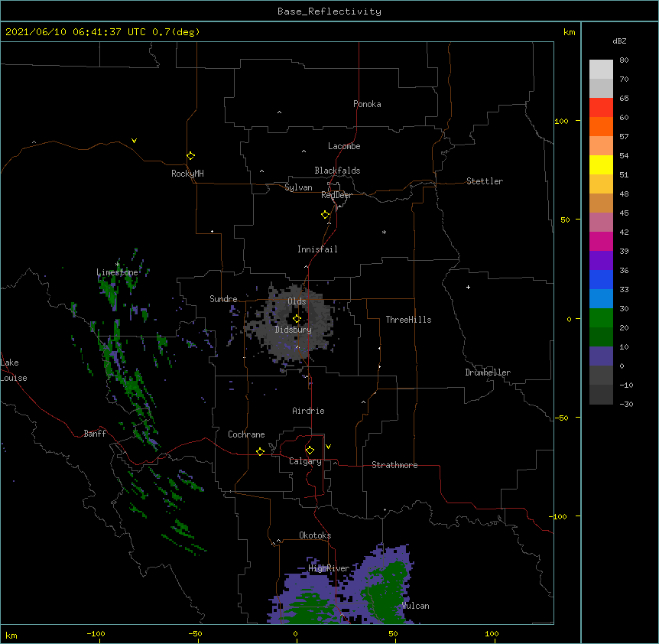659x644 pixels.
Task: Click the -50 tick on the right axis
Action: (x=561, y=418)
